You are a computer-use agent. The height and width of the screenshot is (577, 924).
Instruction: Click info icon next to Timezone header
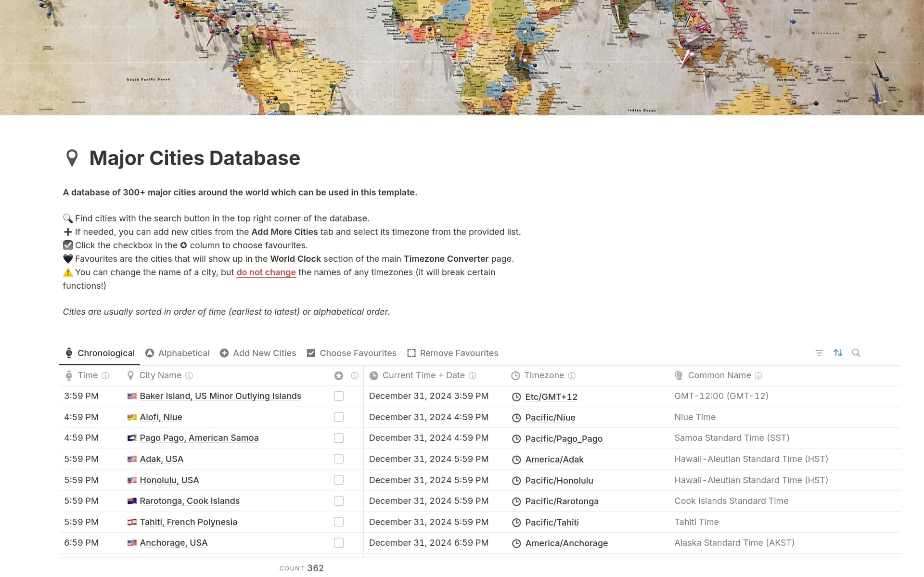click(x=572, y=375)
